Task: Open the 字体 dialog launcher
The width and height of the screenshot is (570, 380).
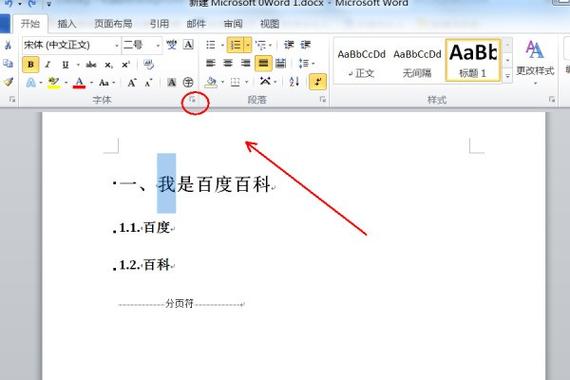Action: point(193,99)
